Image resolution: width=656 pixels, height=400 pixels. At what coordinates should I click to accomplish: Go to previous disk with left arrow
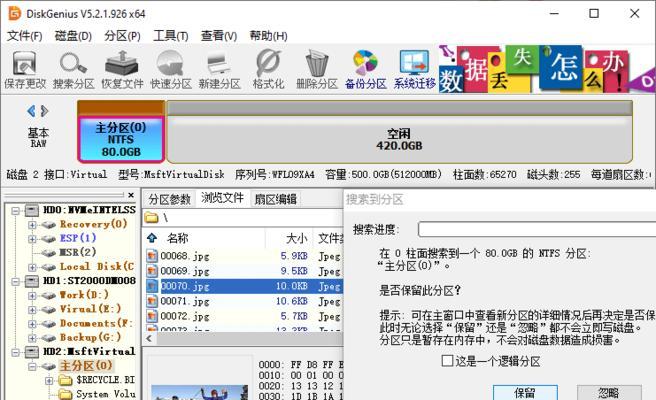(31, 111)
